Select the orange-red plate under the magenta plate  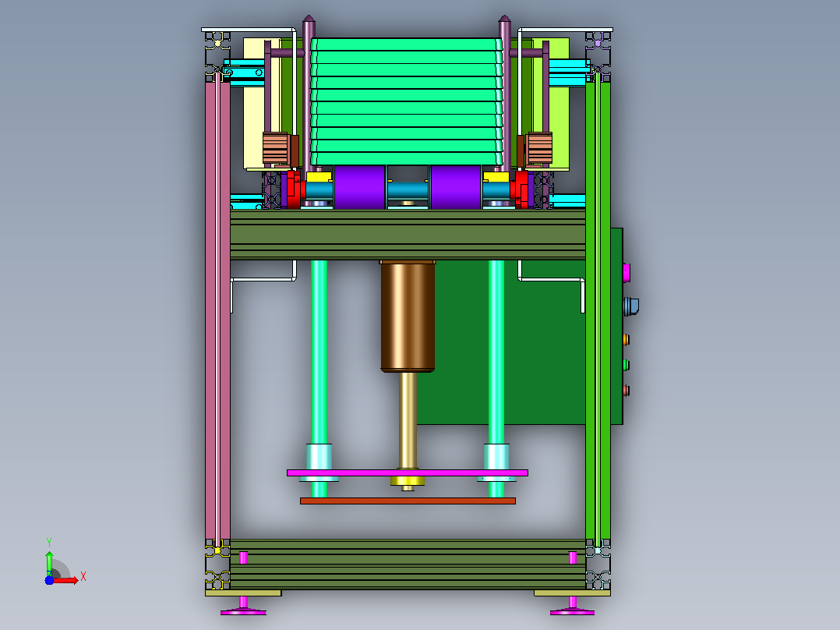[x=408, y=501]
